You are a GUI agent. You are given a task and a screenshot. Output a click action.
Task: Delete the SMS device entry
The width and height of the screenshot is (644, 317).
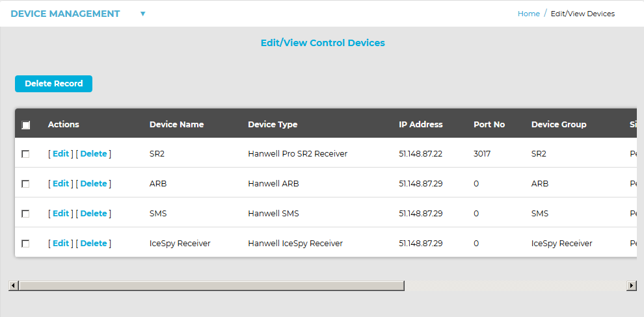click(93, 214)
